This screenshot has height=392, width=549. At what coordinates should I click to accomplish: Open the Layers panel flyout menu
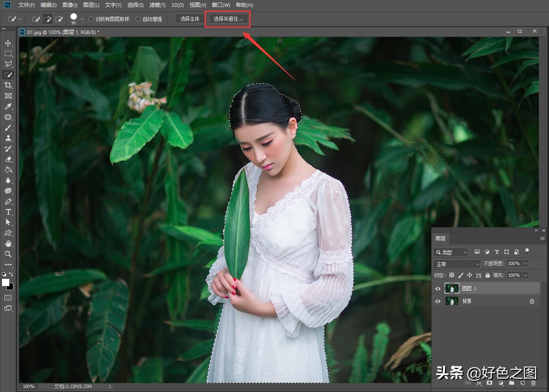[543, 238]
